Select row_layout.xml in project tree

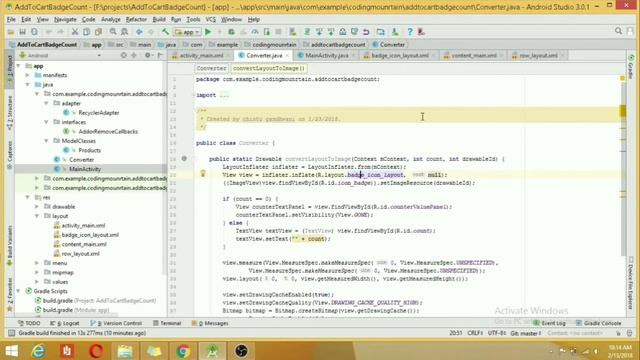tap(80, 253)
